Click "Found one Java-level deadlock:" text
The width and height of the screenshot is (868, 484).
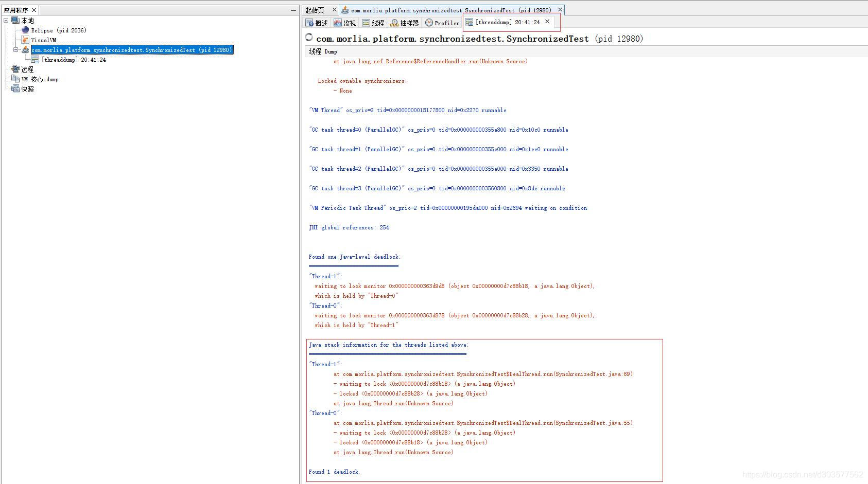click(355, 257)
